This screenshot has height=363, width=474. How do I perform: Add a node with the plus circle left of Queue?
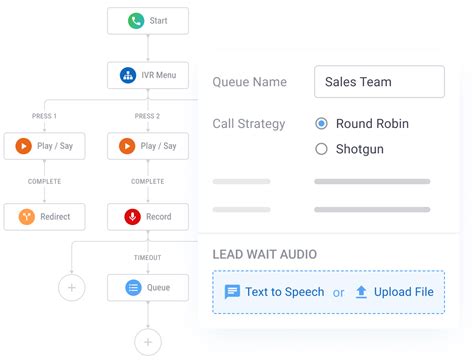pyautogui.click(x=72, y=288)
